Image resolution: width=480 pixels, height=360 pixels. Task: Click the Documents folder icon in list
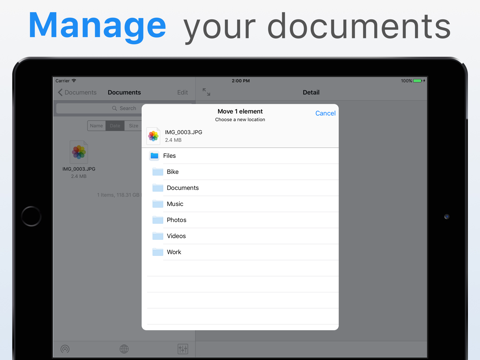(158, 188)
